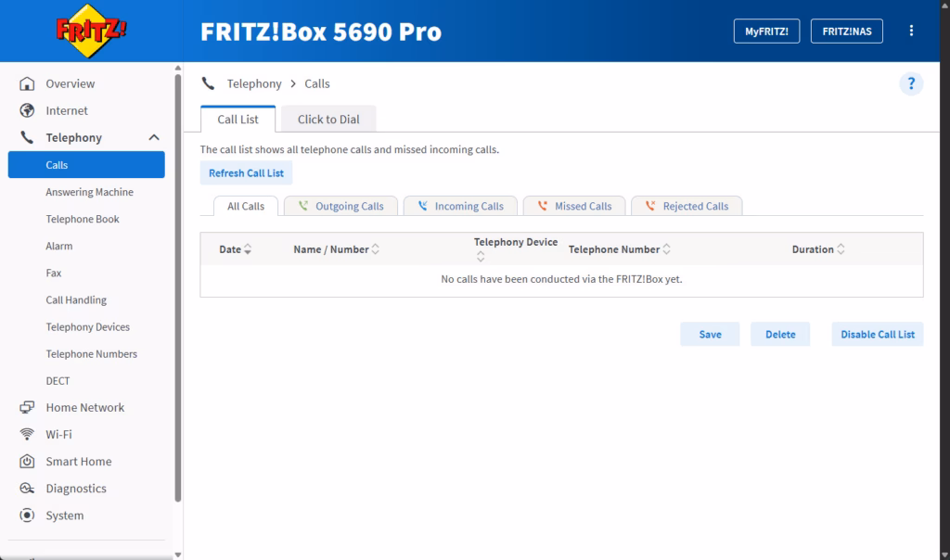Screen dimensions: 950x560
Task: Open the three-dot options menu in header
Action: coord(911,31)
